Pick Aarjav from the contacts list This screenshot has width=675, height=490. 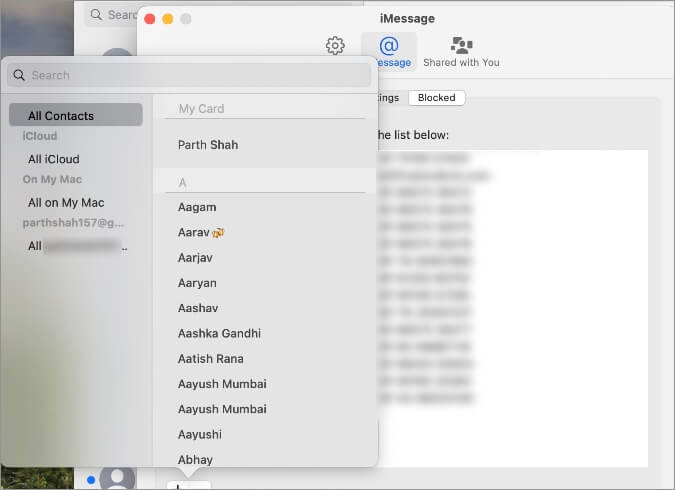tap(195, 258)
